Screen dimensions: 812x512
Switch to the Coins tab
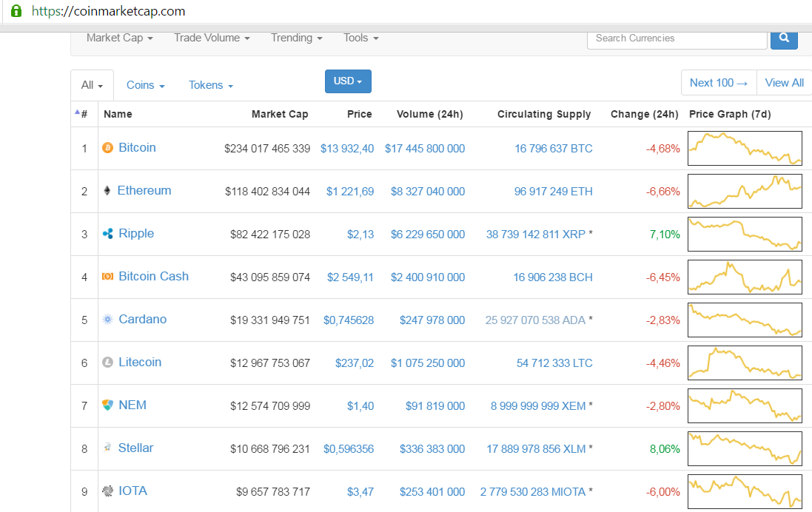[x=145, y=85]
